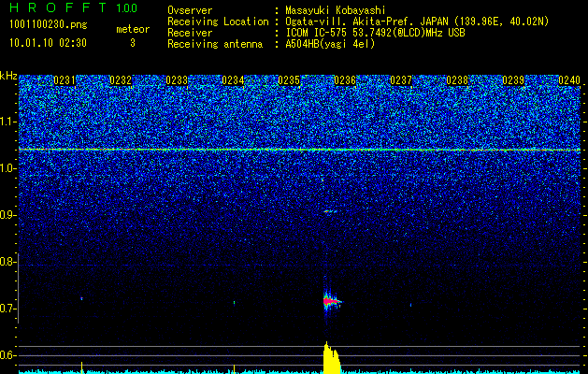Click the 0.6 frequency axis label
The image size is (588, 374).
[7, 355]
